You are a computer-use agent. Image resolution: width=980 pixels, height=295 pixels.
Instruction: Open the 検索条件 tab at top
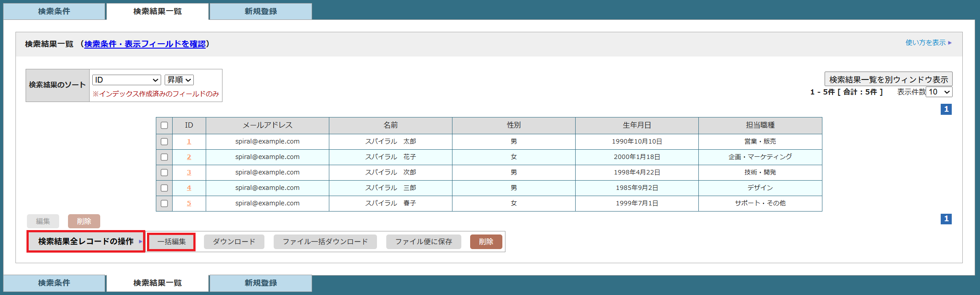point(54,11)
